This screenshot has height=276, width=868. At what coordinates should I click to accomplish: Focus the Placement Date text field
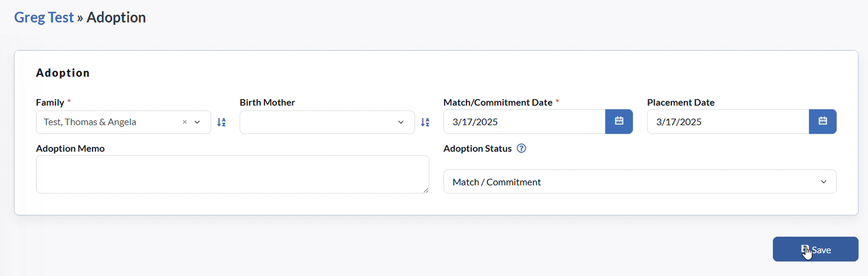(728, 122)
